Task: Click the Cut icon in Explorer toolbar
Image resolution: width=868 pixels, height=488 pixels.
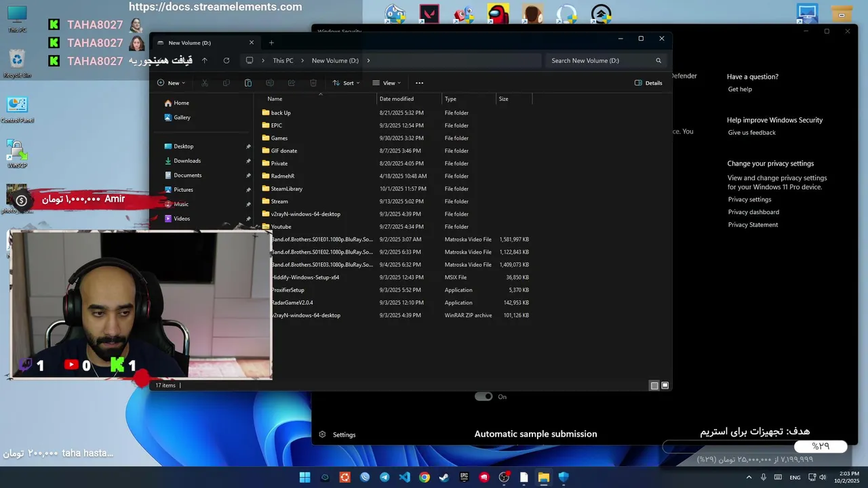Action: [x=205, y=83]
